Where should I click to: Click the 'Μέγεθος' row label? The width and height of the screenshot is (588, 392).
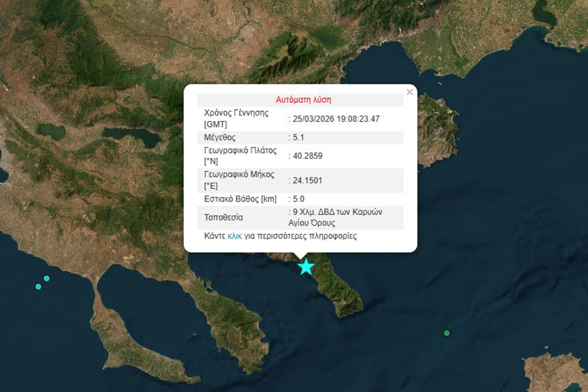pos(220,138)
